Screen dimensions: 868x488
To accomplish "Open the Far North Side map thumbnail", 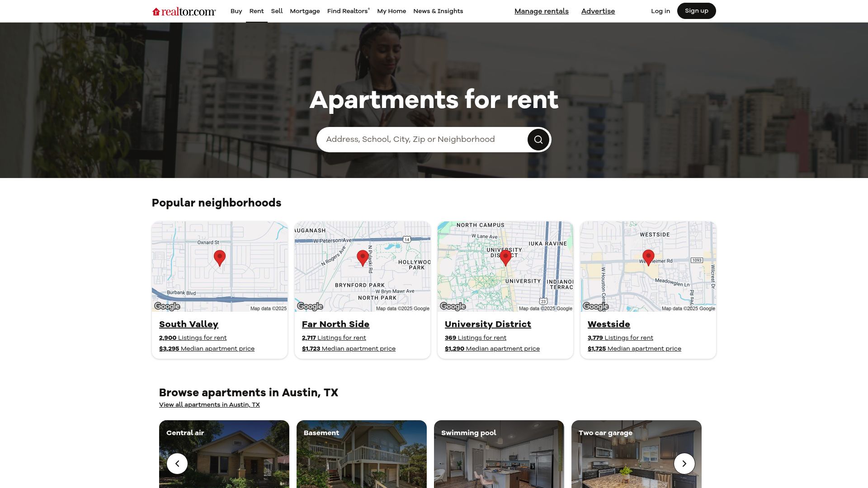I will click(363, 267).
